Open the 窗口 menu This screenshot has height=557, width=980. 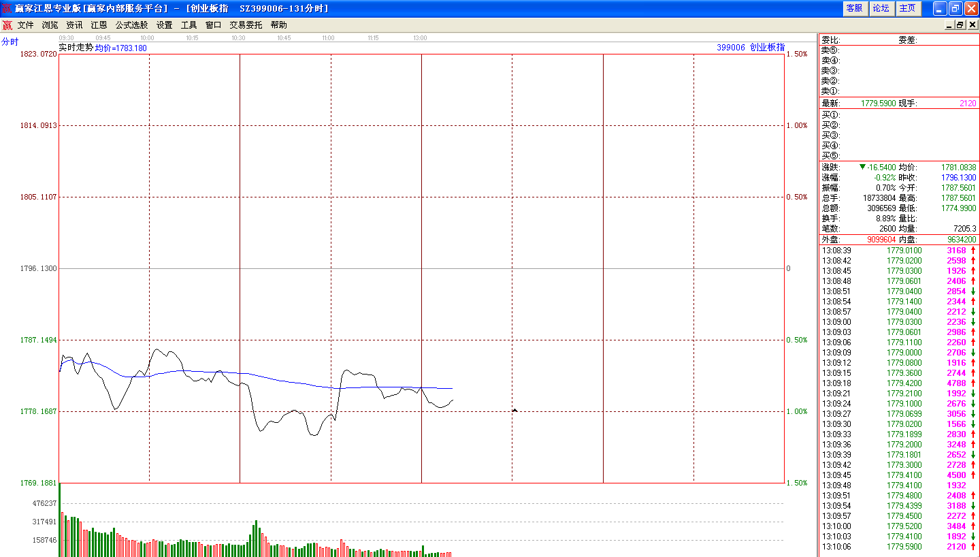click(x=214, y=25)
